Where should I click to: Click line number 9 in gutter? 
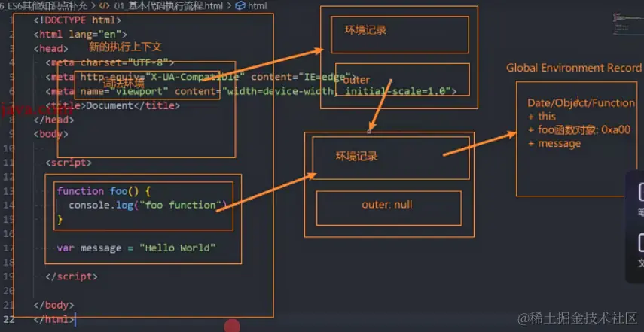tap(11, 134)
